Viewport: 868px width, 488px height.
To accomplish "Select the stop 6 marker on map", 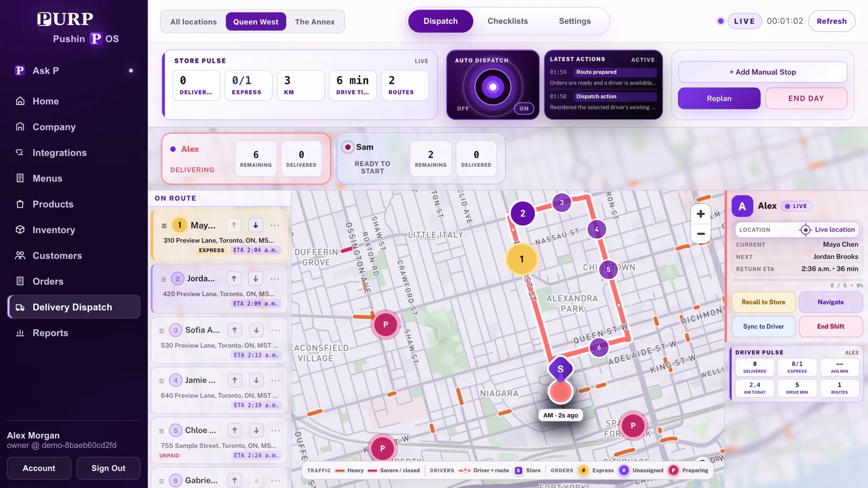I will click(599, 348).
